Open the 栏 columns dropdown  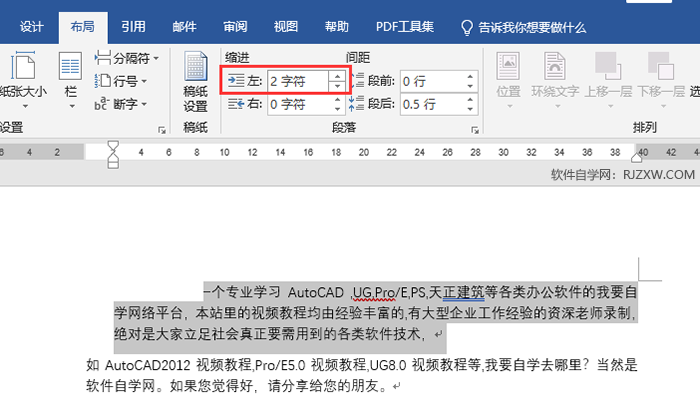coord(71,80)
